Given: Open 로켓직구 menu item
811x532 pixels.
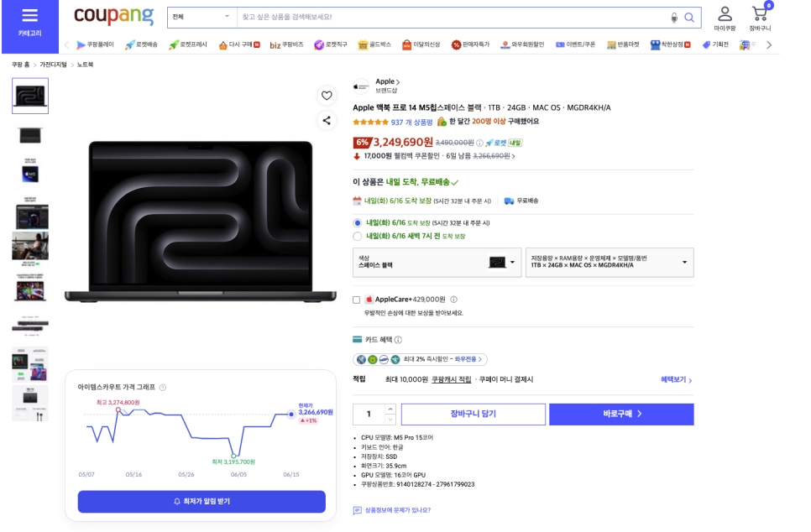Looking at the screenshot, I should [x=331, y=45].
